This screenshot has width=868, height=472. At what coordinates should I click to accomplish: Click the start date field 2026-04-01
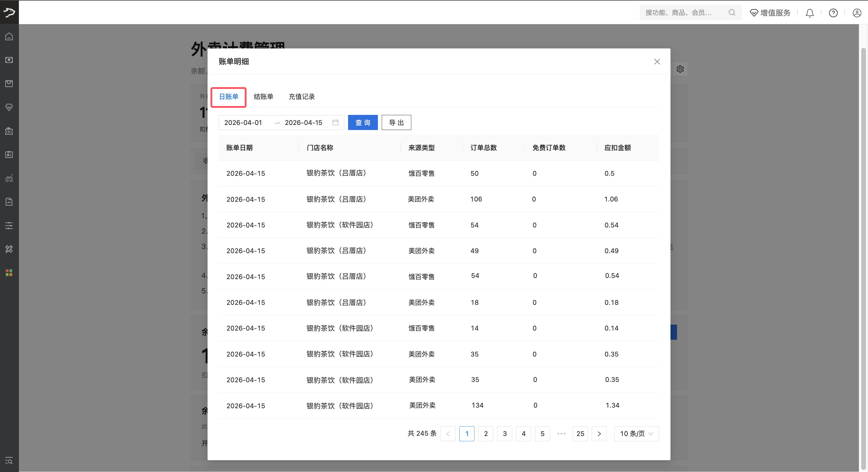[x=243, y=122]
